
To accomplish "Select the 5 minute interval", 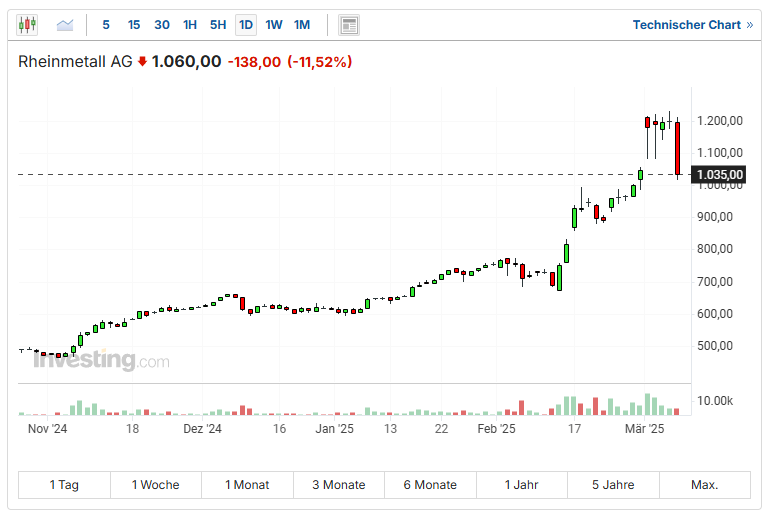I will coord(106,25).
